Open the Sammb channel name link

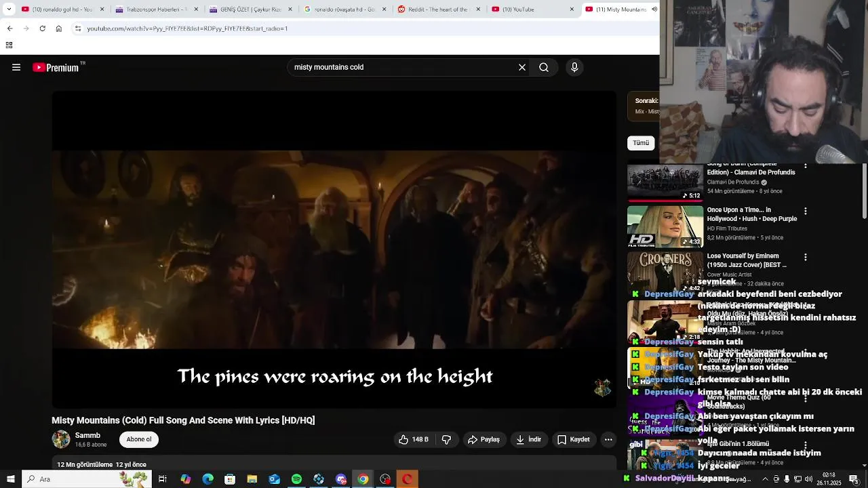87,435
